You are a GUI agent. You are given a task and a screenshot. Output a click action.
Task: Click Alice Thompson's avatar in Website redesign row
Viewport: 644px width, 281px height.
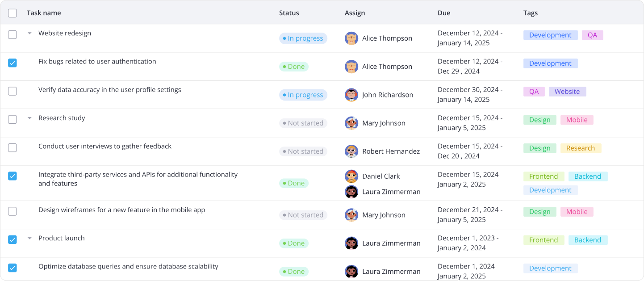[351, 38]
